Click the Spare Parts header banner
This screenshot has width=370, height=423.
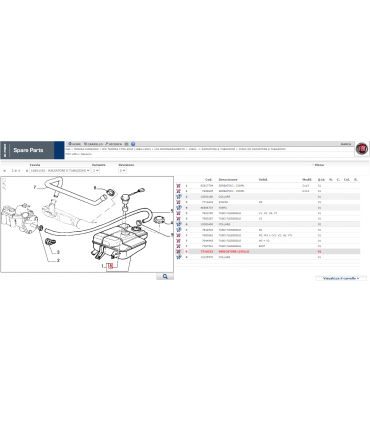[x=32, y=150]
